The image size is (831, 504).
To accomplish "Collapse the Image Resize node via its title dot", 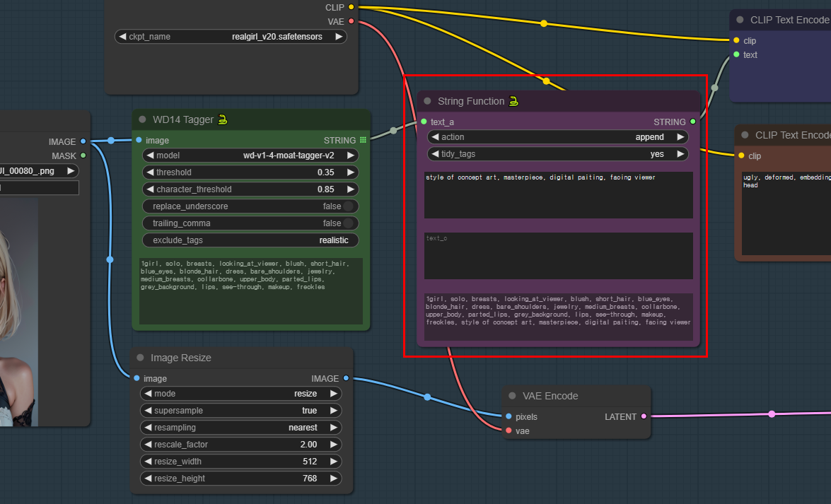I will click(x=140, y=358).
